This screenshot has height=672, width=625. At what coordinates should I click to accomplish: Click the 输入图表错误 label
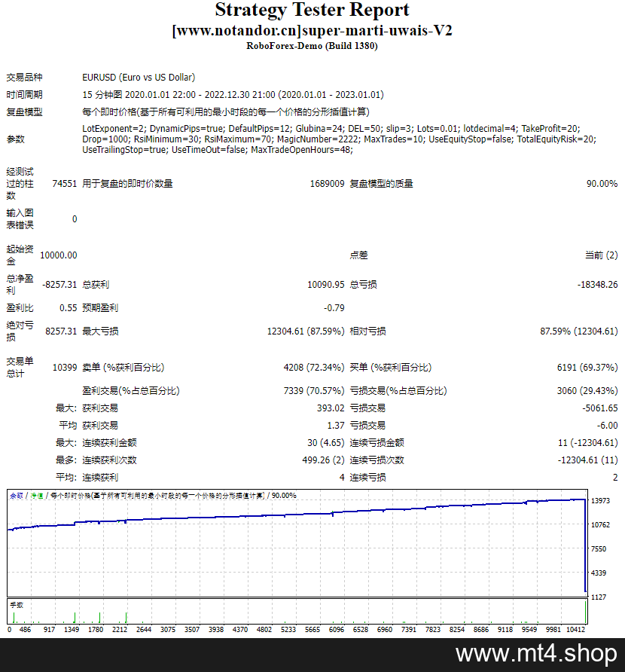(x=20, y=219)
